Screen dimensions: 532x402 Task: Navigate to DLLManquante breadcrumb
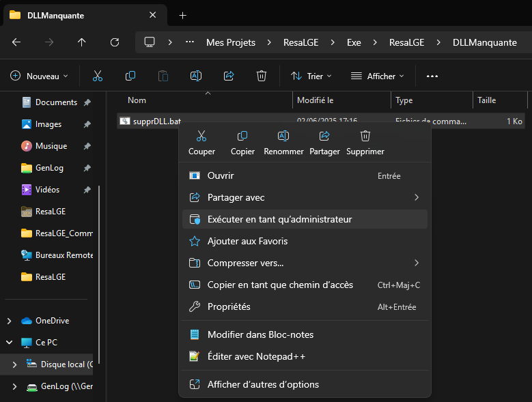[x=484, y=42]
